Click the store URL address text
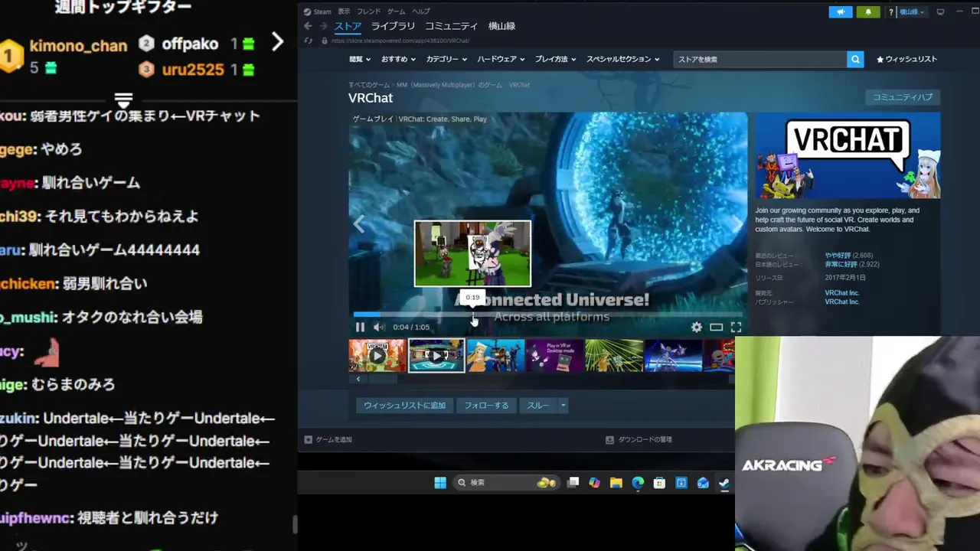 point(400,41)
